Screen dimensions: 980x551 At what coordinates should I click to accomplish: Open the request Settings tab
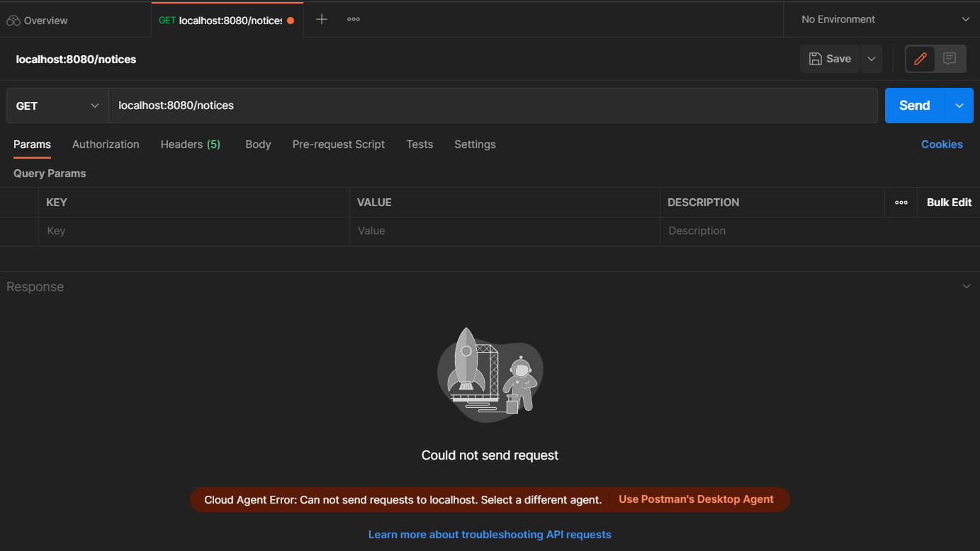[475, 144]
